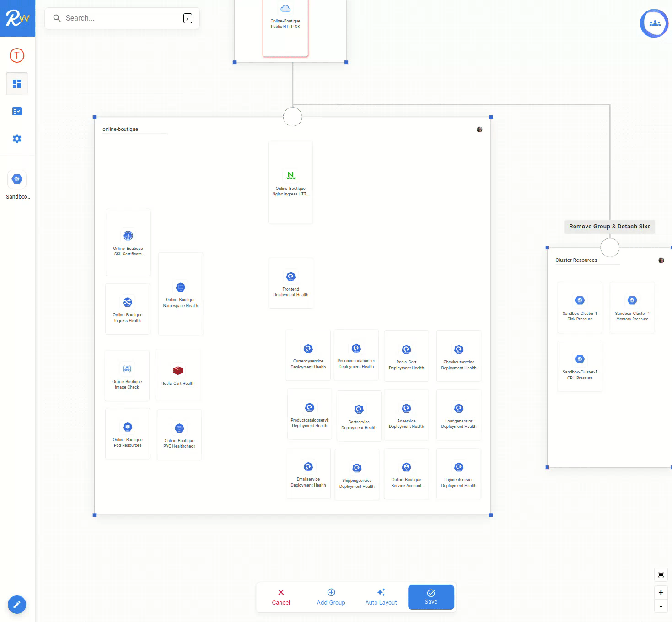Image resolution: width=672 pixels, height=622 pixels.
Task: Toggle the fit-to-screen view control
Action: (661, 575)
